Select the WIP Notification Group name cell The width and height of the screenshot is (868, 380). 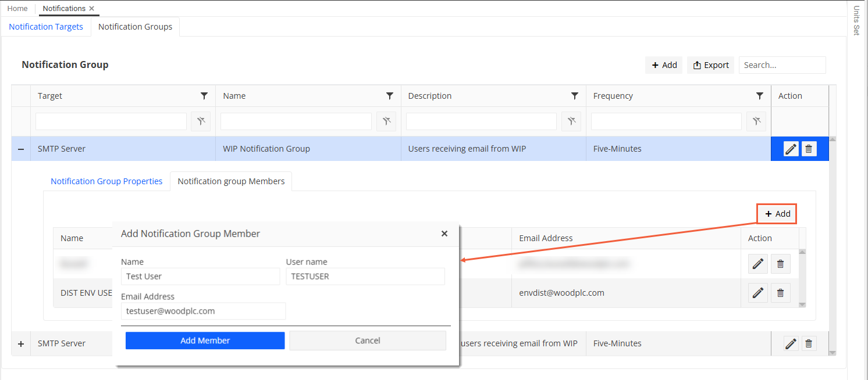308,149
